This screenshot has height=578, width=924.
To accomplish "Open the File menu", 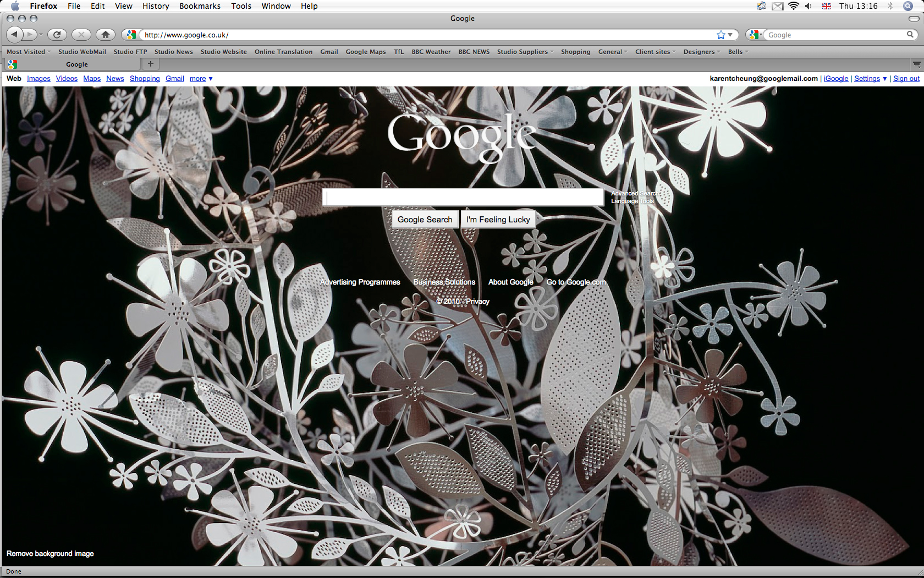I will click(74, 6).
